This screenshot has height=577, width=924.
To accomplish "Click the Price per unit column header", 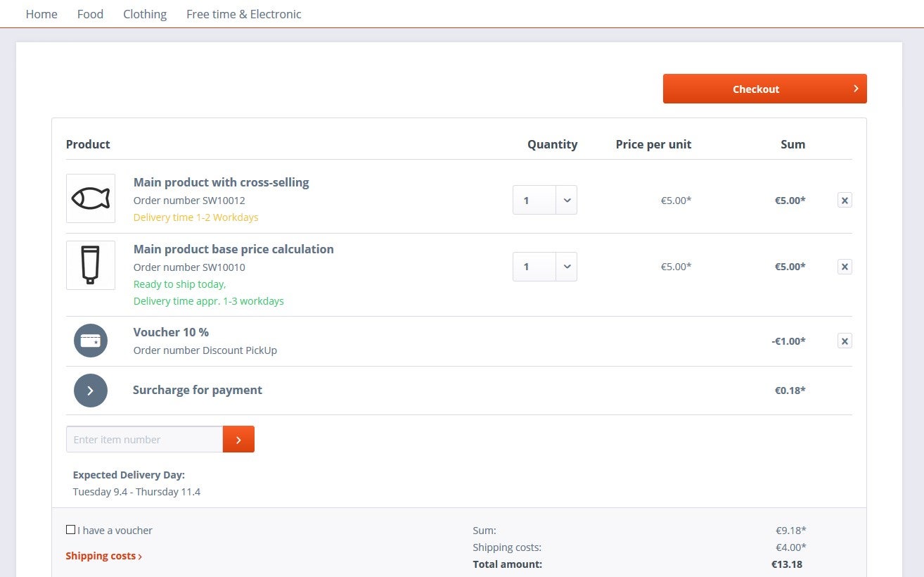I will [x=653, y=144].
